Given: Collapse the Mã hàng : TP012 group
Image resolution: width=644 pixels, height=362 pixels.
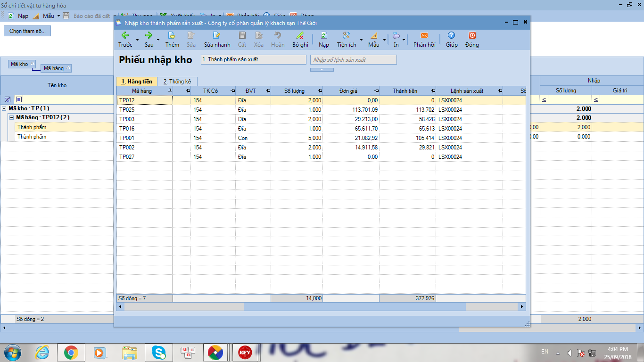Looking at the screenshot, I should click(x=12, y=117).
